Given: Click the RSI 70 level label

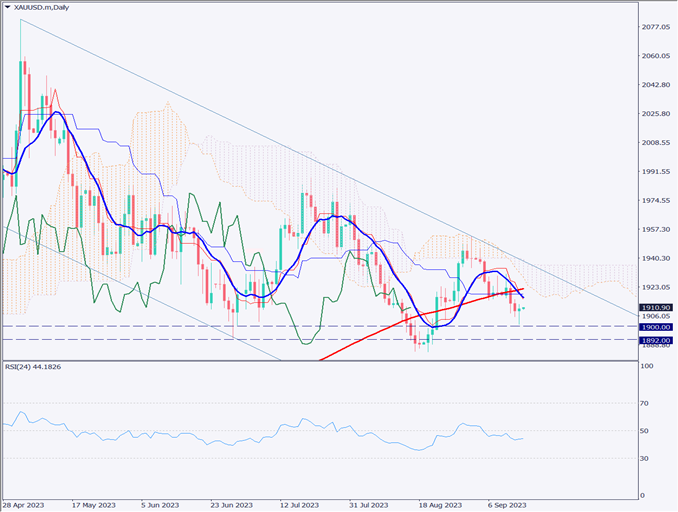Looking at the screenshot, I should click(x=647, y=404).
